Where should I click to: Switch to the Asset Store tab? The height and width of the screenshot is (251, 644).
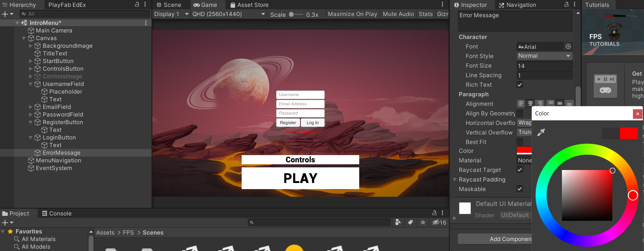pos(249,5)
